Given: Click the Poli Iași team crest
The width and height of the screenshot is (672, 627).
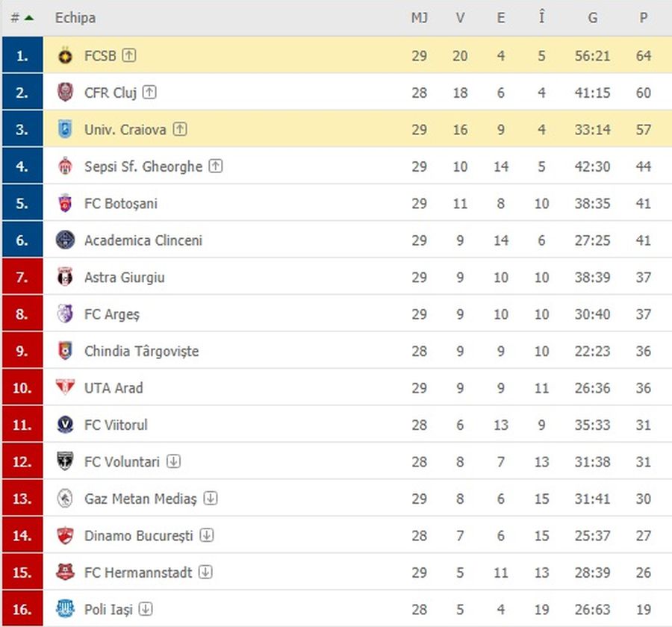Looking at the screenshot, I should click(x=65, y=609).
